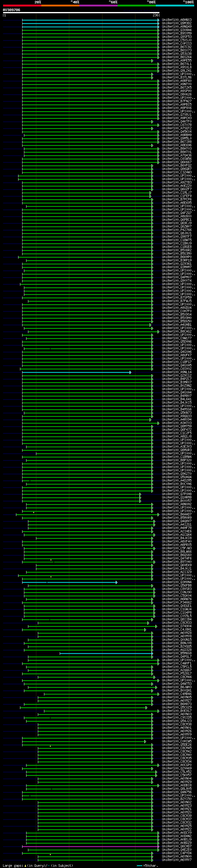Open hit UniRef100_Q9M3D2
This screenshot has width=197, height=868.
pos(176,23)
